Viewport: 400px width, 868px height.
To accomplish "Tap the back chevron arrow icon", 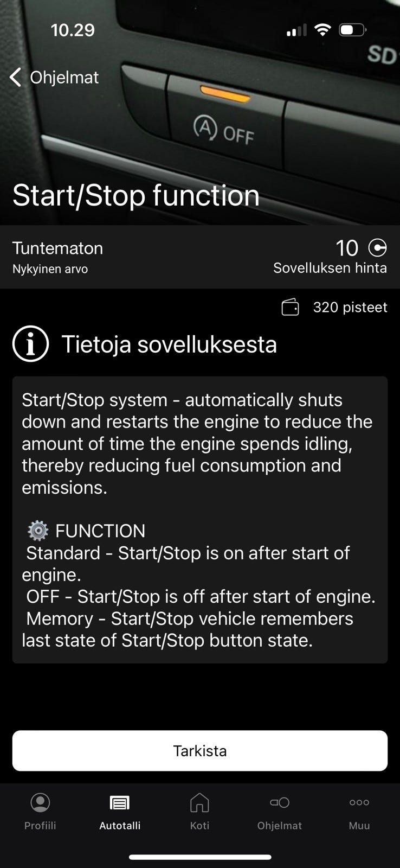I will 16,78.
